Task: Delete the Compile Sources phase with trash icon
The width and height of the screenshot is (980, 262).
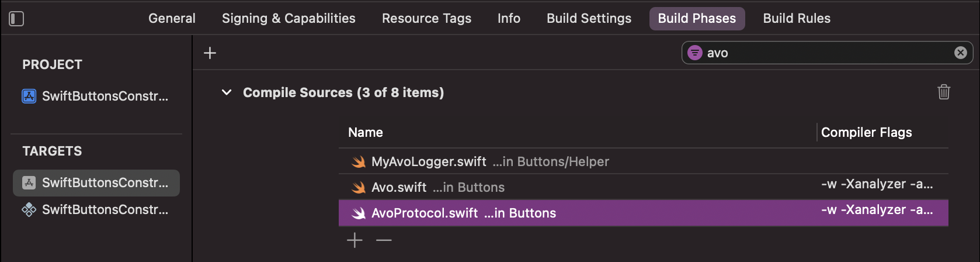Action: tap(944, 92)
